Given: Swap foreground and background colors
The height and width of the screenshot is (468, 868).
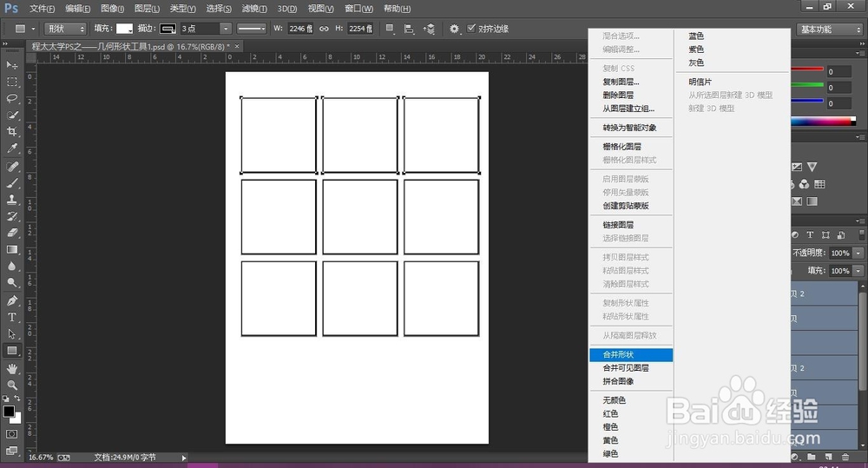Looking at the screenshot, I should (17, 399).
